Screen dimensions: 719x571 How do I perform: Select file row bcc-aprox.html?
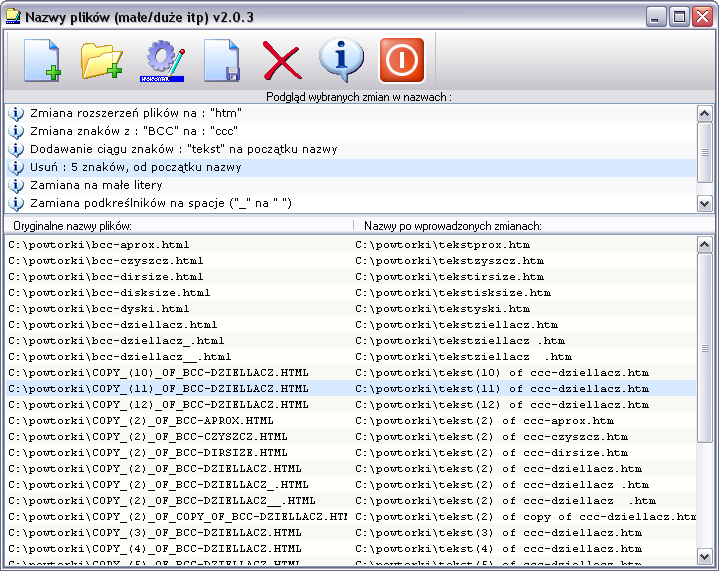tap(98, 244)
